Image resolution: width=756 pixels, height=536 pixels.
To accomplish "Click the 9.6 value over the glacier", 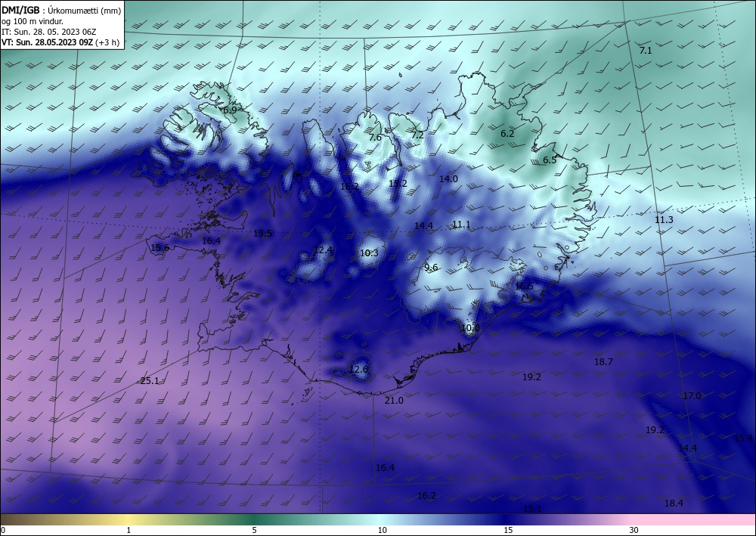I will click(431, 268).
